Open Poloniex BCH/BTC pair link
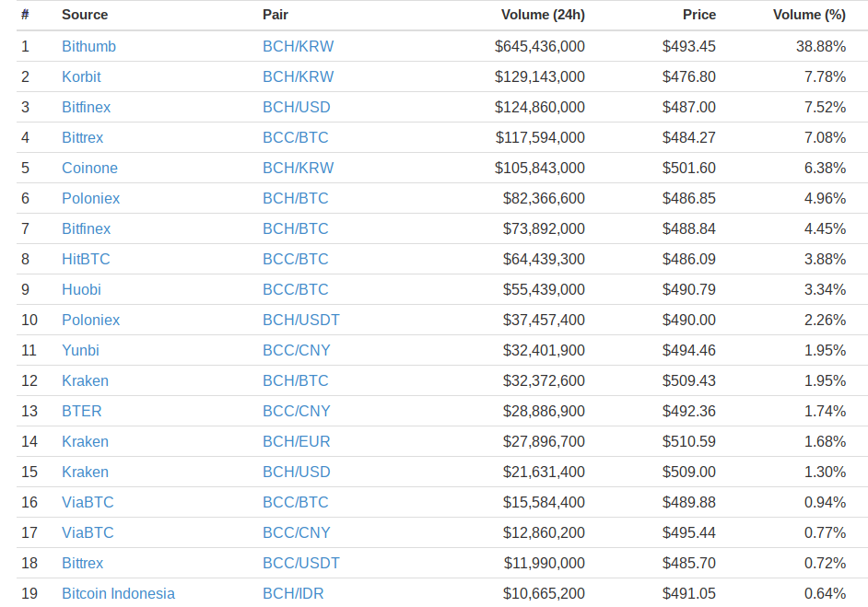The height and width of the screenshot is (607, 868). click(295, 199)
